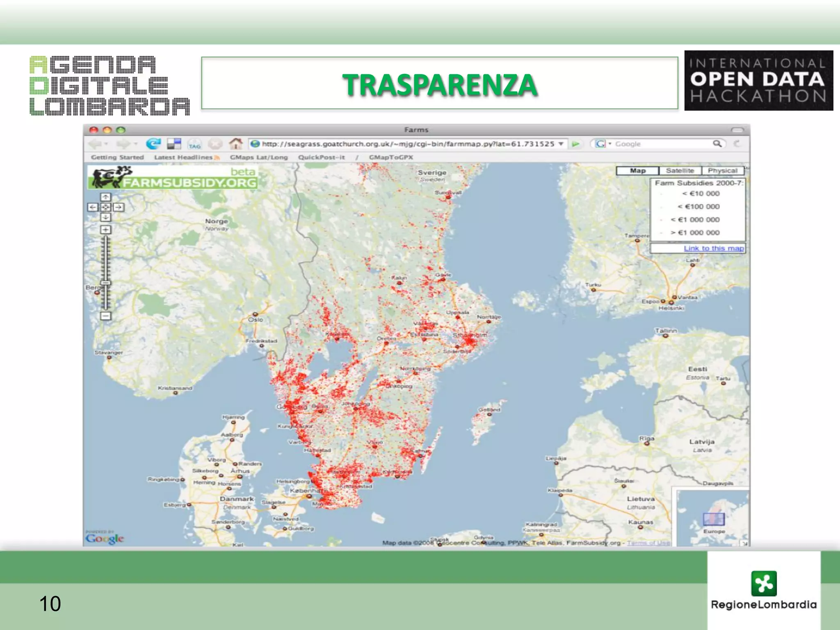This screenshot has width=840, height=630.
Task: Open the URL history dropdown arrow
Action: coord(561,144)
